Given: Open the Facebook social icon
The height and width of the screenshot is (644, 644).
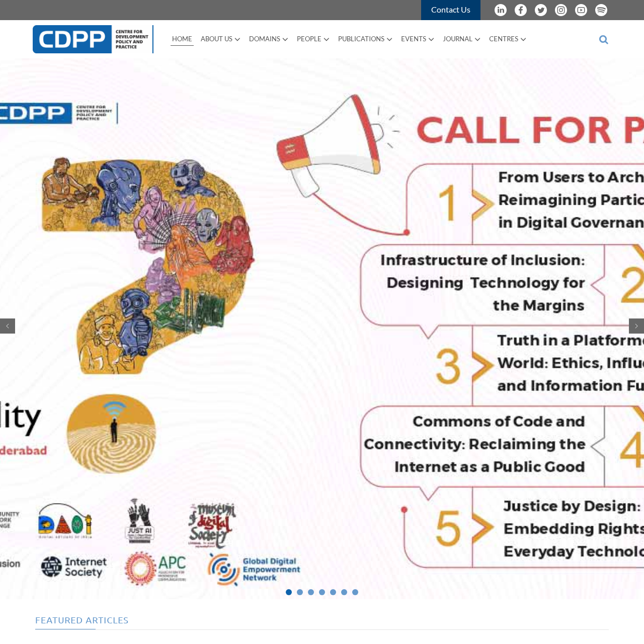Looking at the screenshot, I should pos(521,10).
